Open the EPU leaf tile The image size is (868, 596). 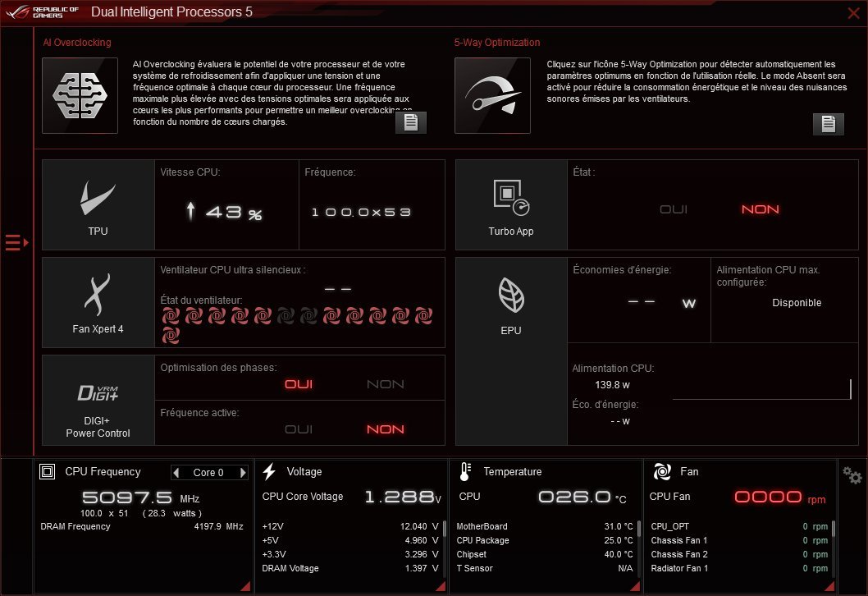[x=511, y=351]
